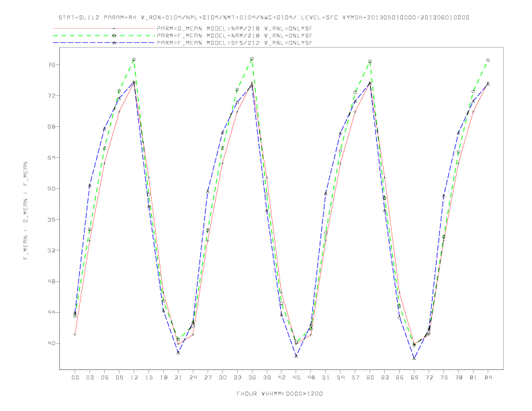This screenshot has height=411, width=532.
Task: Click x-axis tick label 36
Action: coord(252,377)
